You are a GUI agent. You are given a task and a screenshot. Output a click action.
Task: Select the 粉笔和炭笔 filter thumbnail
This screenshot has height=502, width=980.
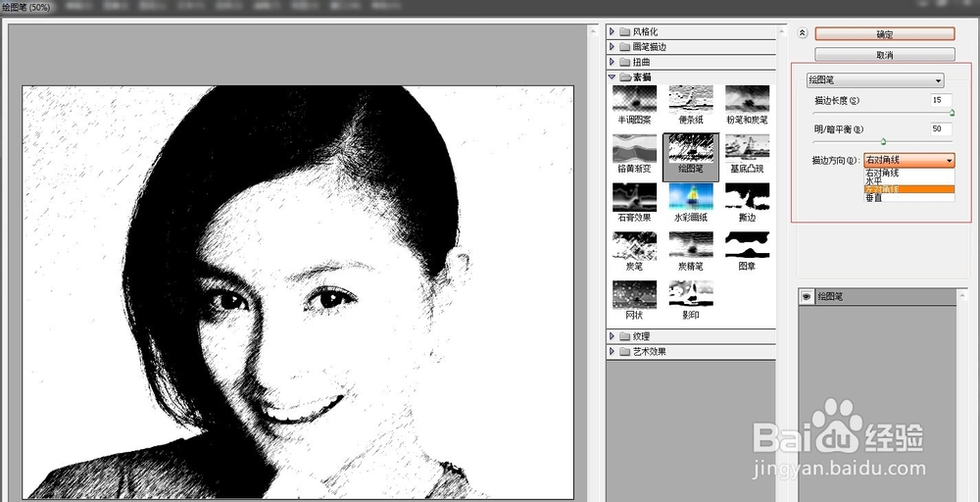click(747, 99)
